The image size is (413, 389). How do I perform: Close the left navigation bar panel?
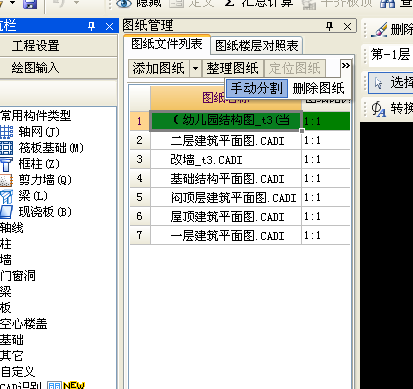tap(109, 26)
